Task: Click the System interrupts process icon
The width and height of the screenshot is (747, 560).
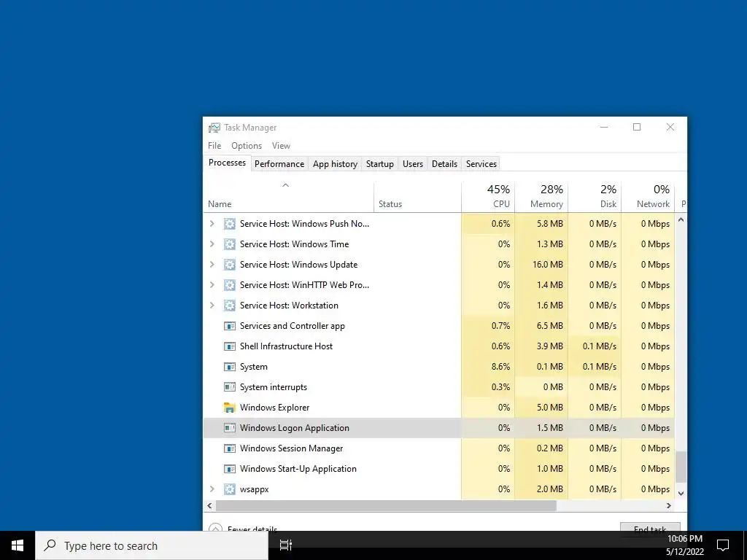Action: tap(230, 387)
